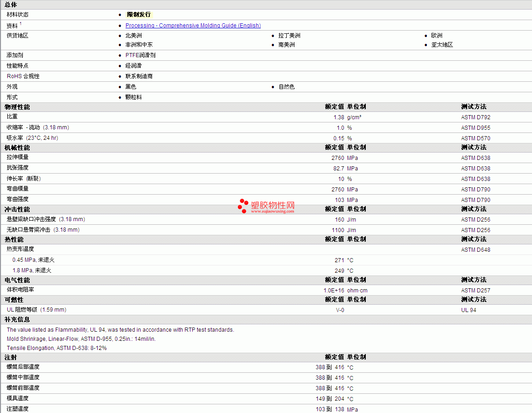Click the 物理性能 section header
The width and height of the screenshot is (532, 413).
[x=17, y=107]
